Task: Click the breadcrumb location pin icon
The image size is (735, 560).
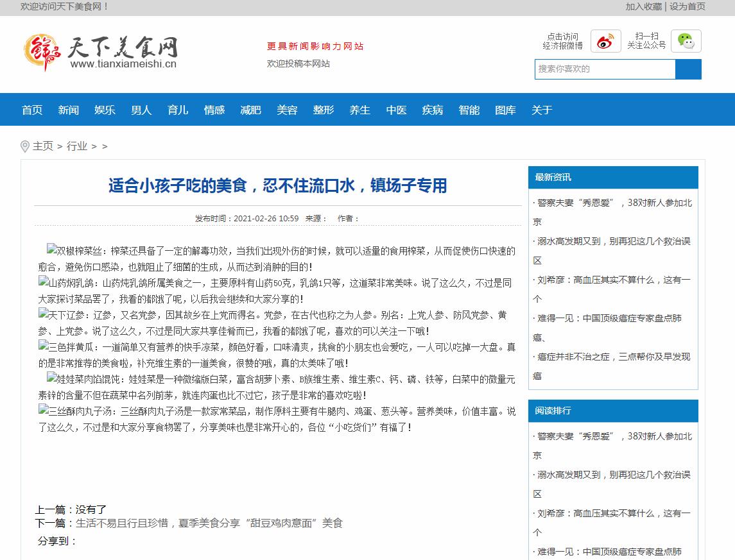Action: click(x=25, y=146)
